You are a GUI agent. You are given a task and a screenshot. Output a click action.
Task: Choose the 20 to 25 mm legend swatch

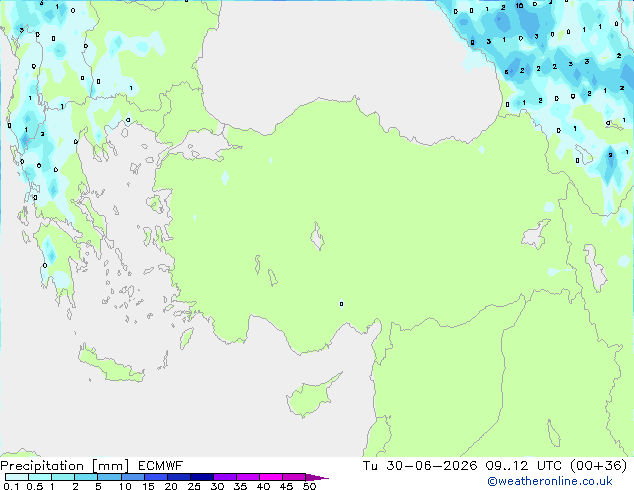click(178, 477)
